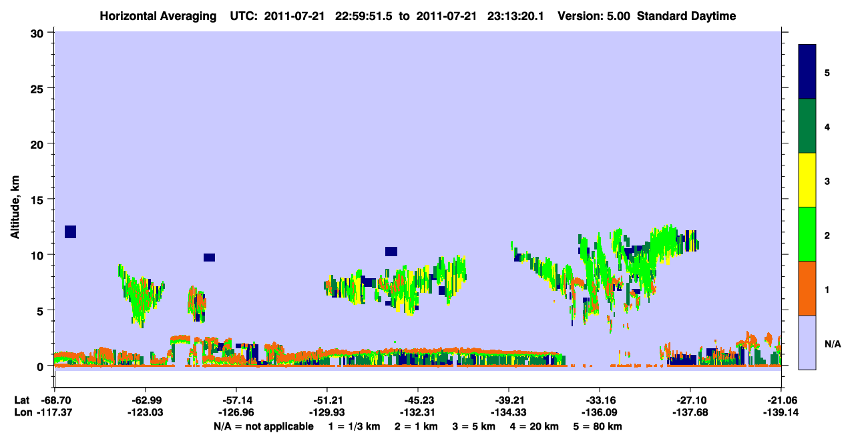Click the altitude tick label '0' on y-axis
Viewport: 868px width, 445px height.
click(x=41, y=366)
